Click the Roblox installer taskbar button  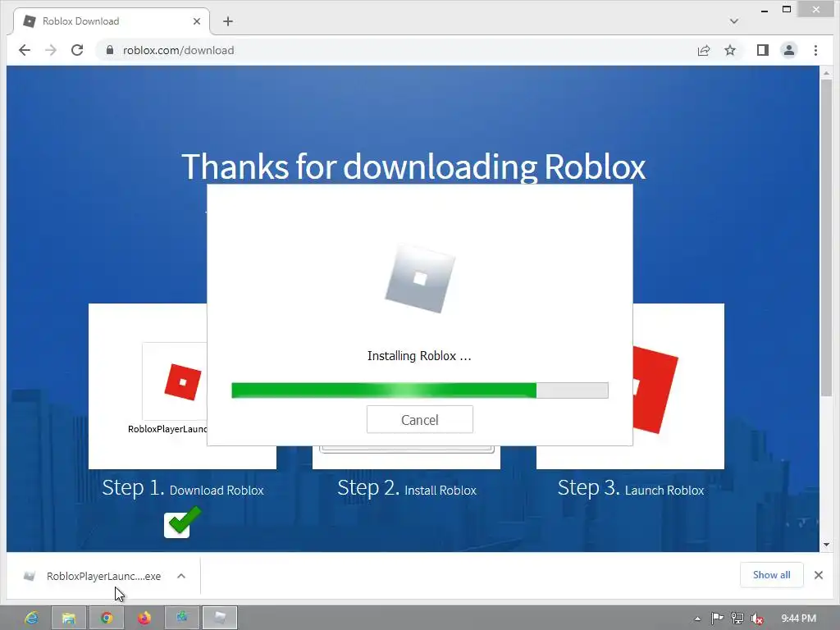point(220,618)
